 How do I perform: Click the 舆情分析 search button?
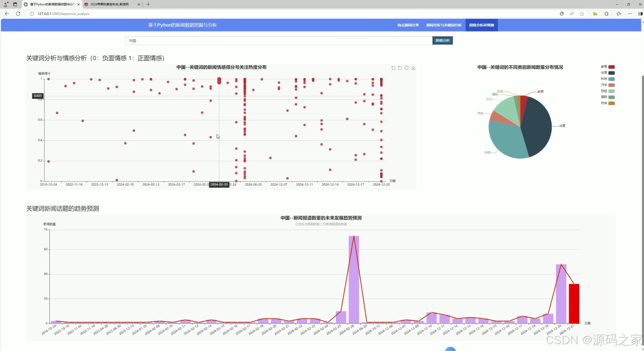pos(442,41)
